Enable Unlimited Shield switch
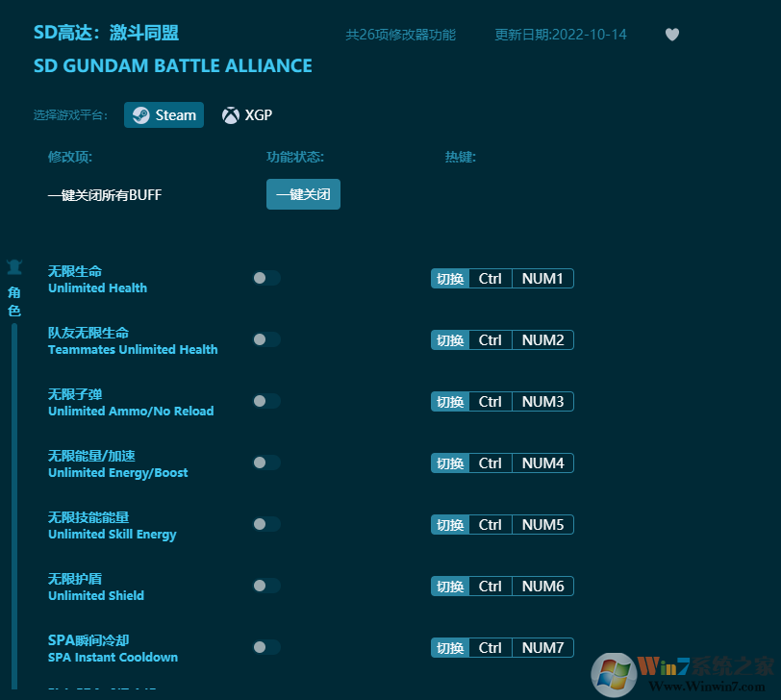 [x=266, y=586]
